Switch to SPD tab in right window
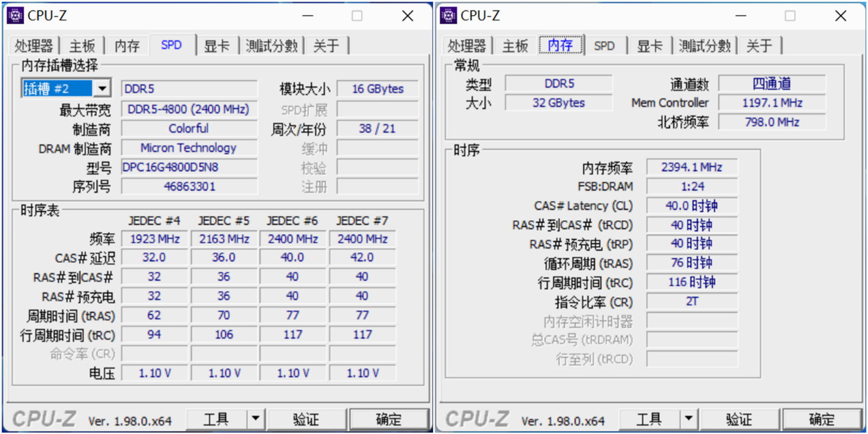Screen dimensions: 868x434 click(x=604, y=46)
